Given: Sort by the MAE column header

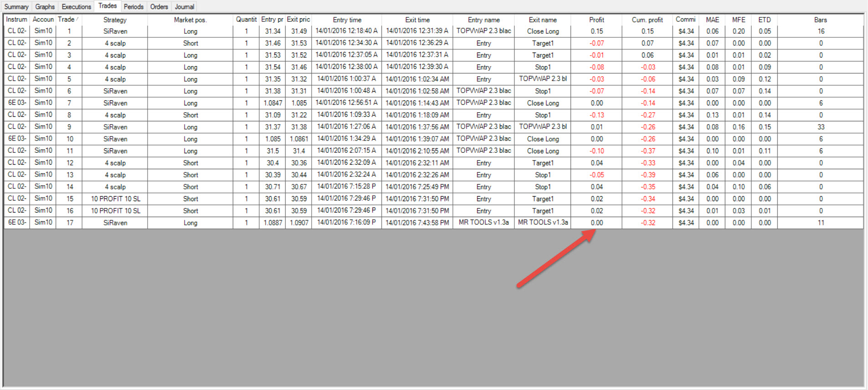Looking at the screenshot, I should point(712,20).
